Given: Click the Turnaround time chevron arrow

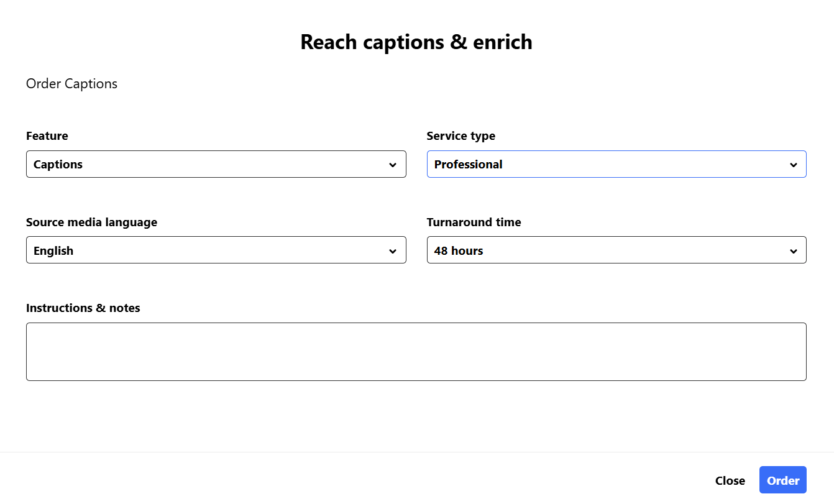Looking at the screenshot, I should [793, 251].
